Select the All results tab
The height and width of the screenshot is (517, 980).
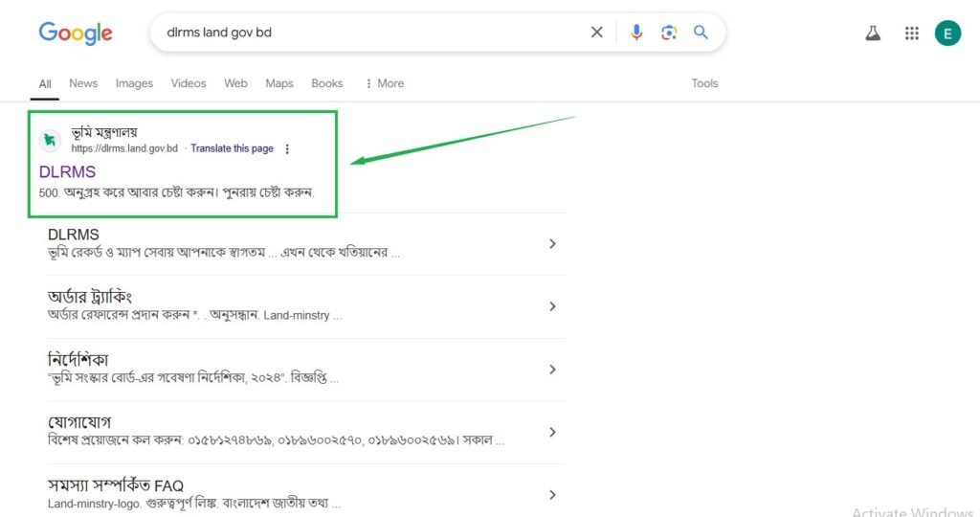tap(45, 83)
